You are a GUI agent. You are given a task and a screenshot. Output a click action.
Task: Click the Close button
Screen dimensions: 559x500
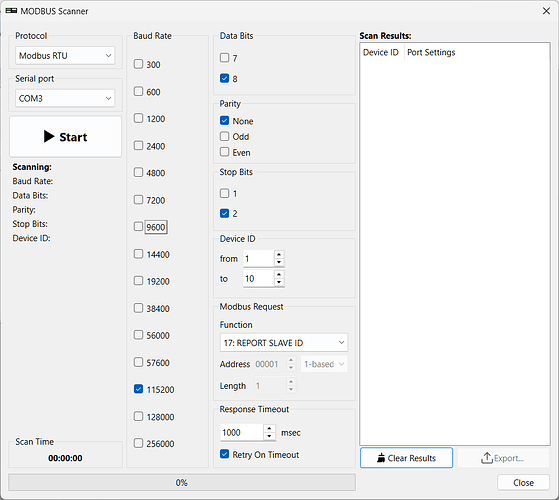[523, 483]
